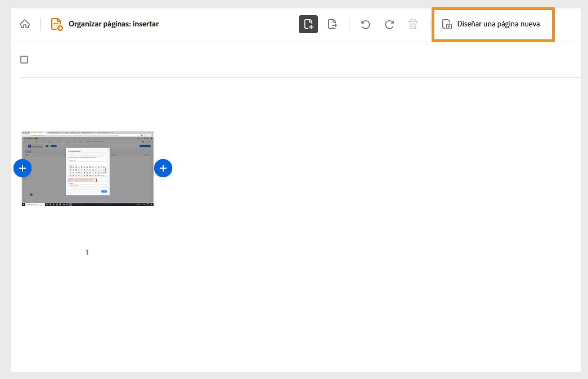Viewport: 588px width, 379px height.
Task: Click the page number 1 label
Action: pyautogui.click(x=87, y=252)
